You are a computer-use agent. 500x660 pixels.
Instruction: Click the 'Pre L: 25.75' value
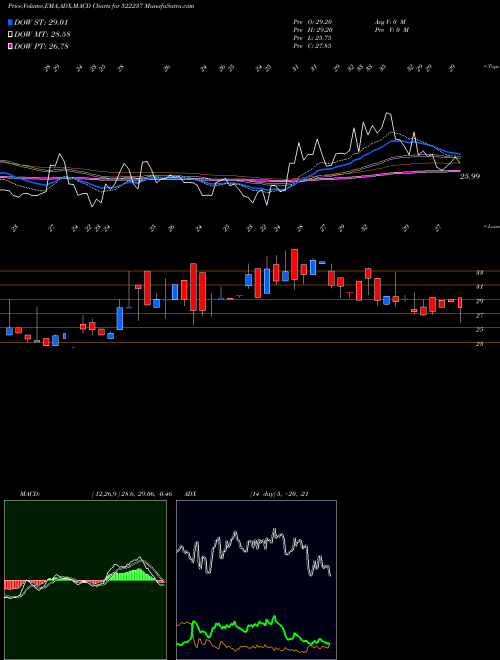point(312,38)
